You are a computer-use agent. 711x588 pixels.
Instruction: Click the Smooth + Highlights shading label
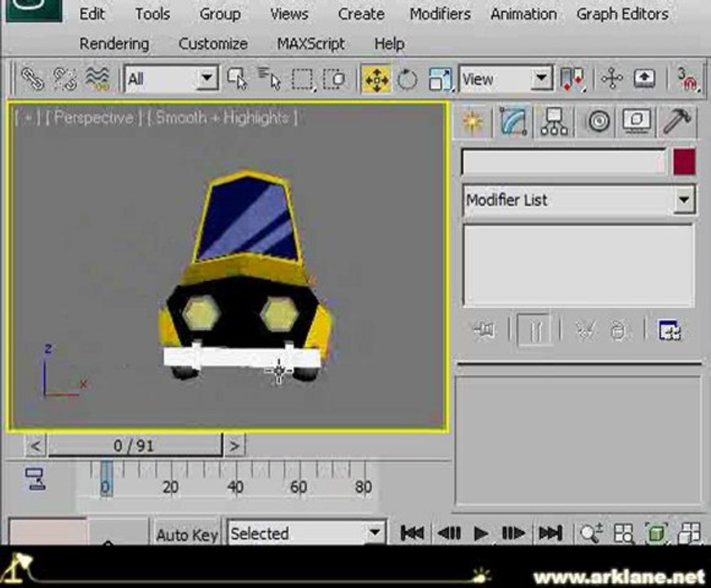point(222,118)
